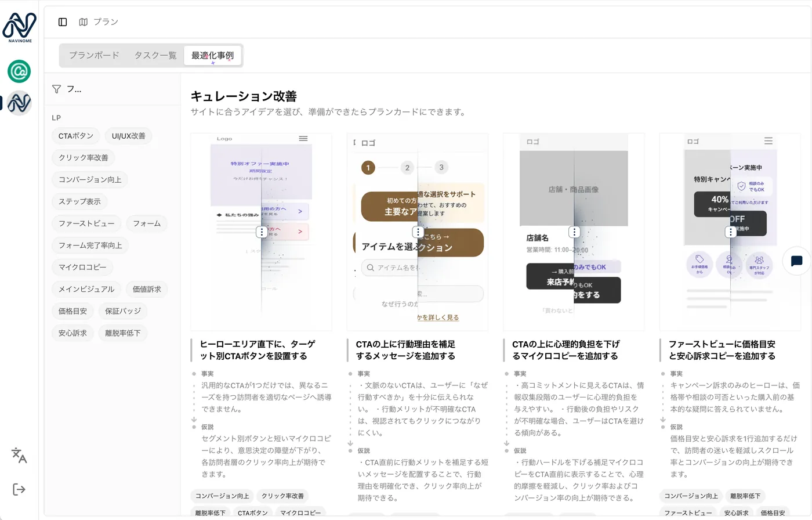
Task: Toggle the ファーストビュー filter chip
Action: [86, 223]
